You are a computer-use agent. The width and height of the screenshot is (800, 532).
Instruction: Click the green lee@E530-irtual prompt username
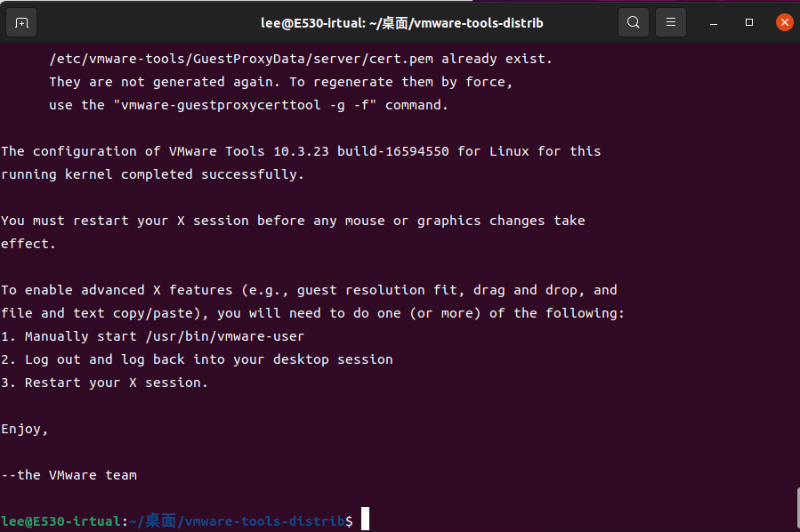pos(61,520)
